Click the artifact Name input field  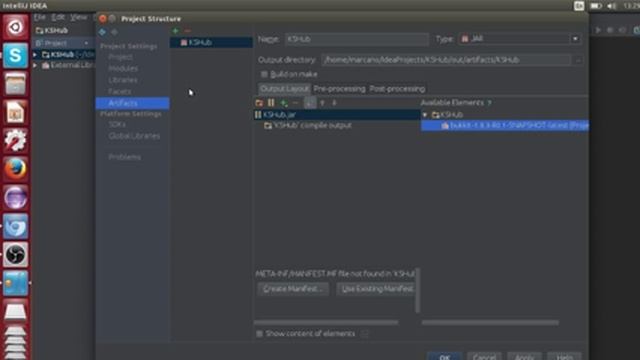point(356,39)
